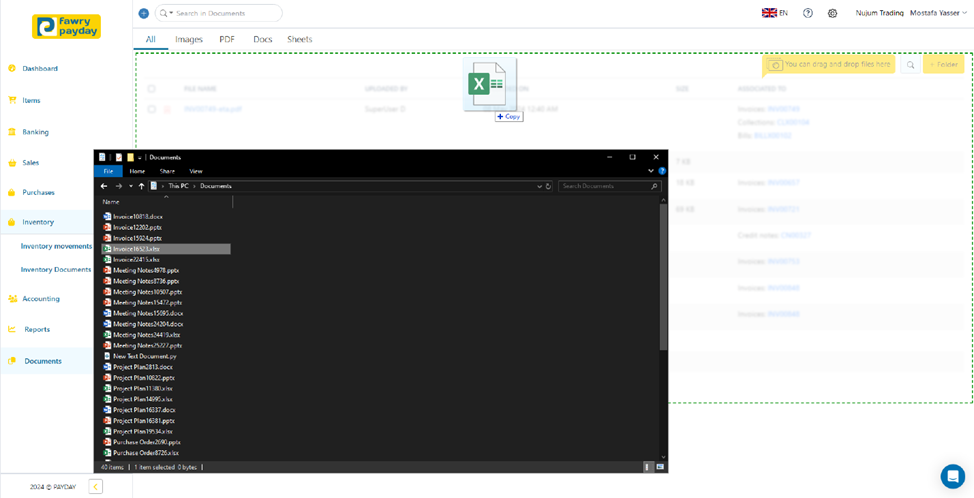This screenshot has height=498, width=974.
Task: Open the settings gear icon
Action: pos(832,13)
